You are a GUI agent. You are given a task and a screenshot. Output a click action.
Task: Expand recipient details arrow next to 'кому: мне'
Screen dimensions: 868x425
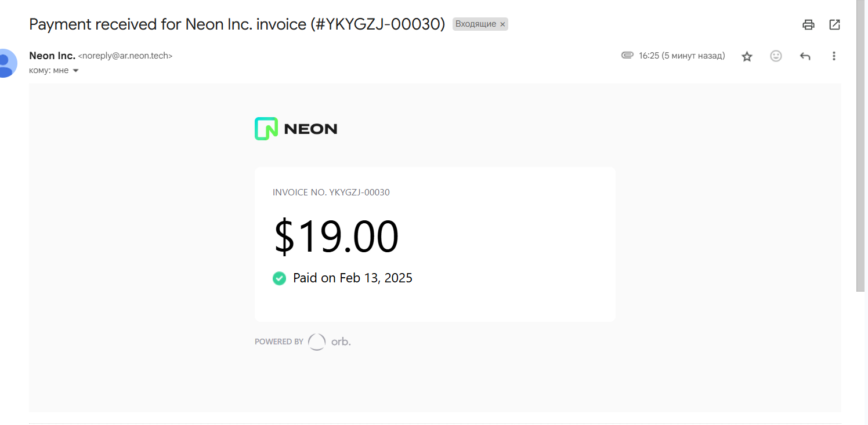75,71
